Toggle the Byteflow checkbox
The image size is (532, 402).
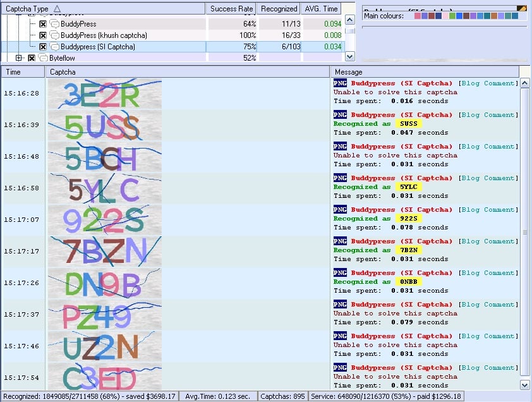32,58
